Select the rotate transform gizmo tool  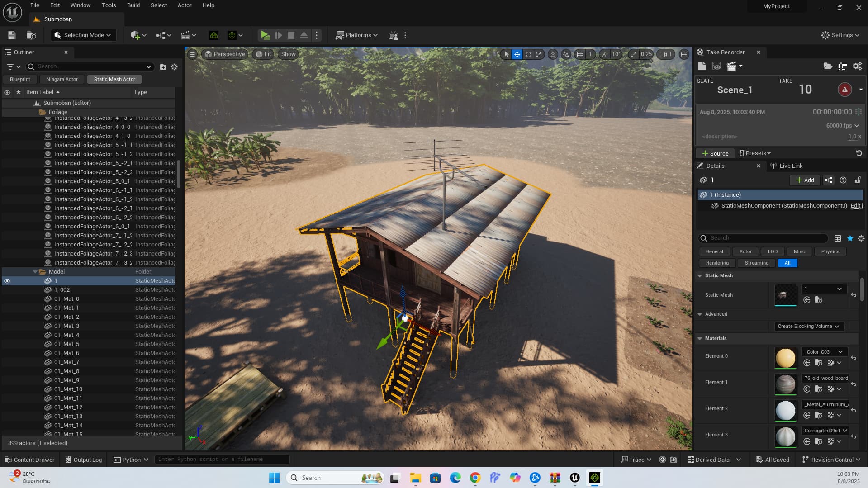pyautogui.click(x=528, y=54)
